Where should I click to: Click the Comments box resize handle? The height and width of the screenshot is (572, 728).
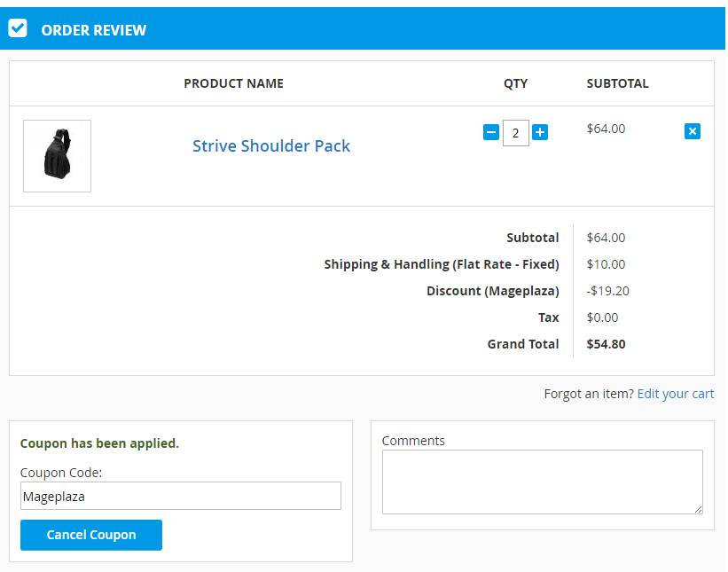point(698,509)
